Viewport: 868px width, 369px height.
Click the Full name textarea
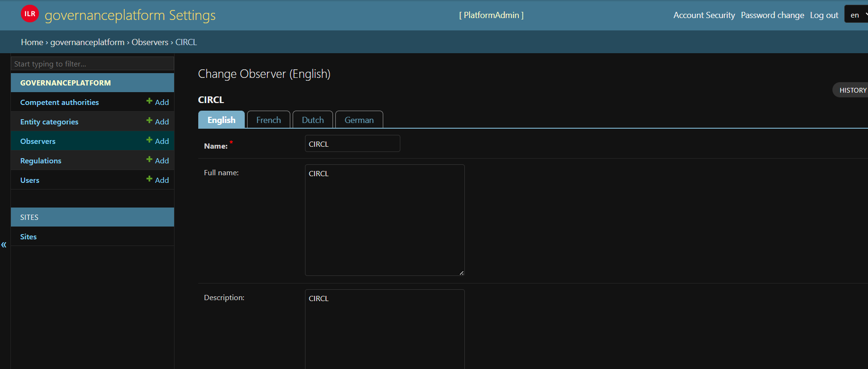[385, 220]
